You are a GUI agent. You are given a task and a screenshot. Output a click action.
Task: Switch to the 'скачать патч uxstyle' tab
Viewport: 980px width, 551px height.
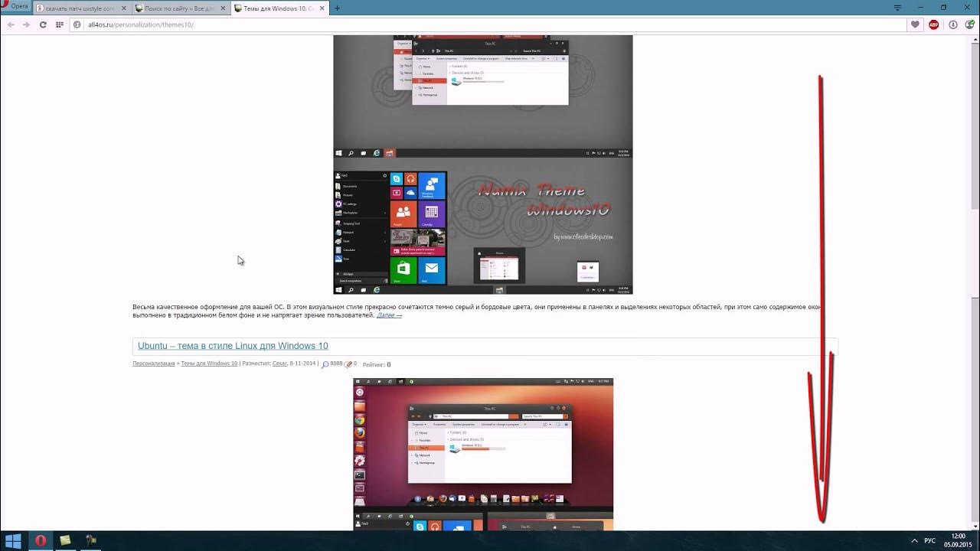(83, 8)
